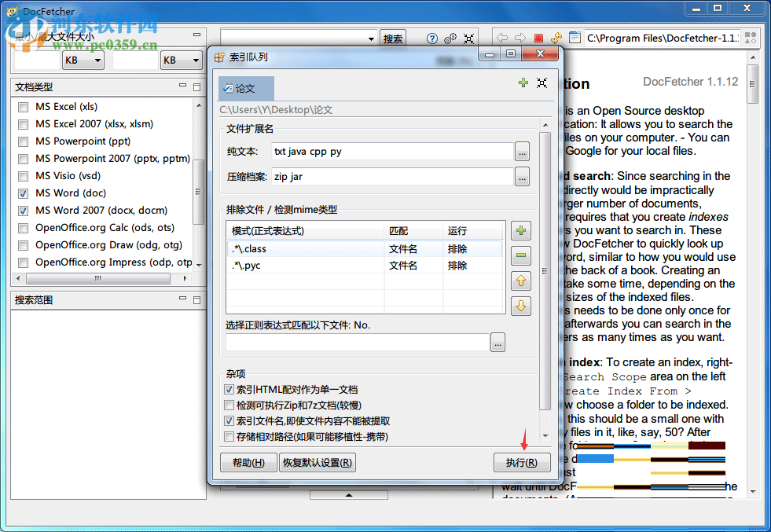Remove selected pattern with green minus icon
The image size is (771, 532).
520,255
